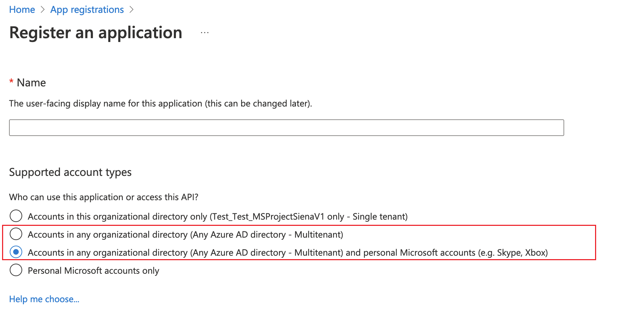
Task: Open the Home breadcrumb link
Action: point(22,10)
